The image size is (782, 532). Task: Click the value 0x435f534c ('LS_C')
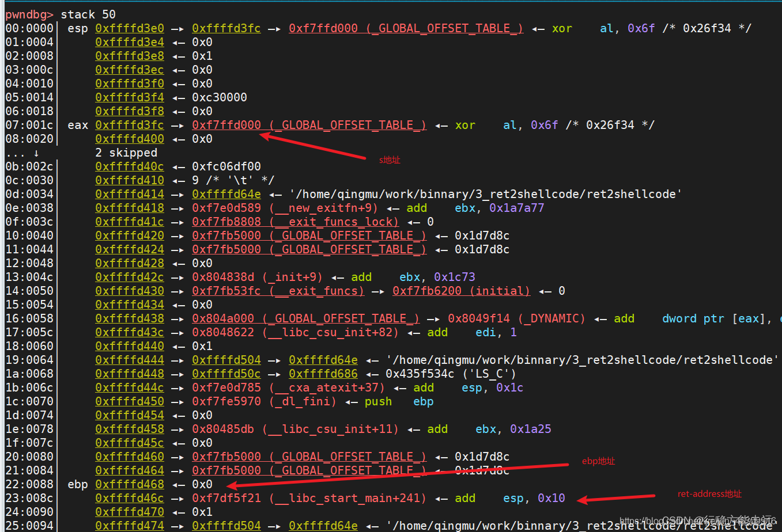pos(451,374)
